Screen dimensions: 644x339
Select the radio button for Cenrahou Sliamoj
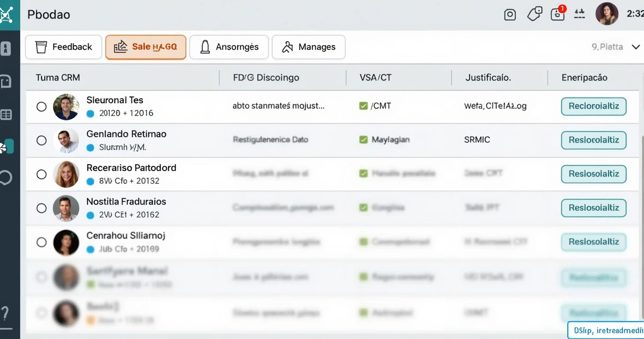[x=41, y=242]
